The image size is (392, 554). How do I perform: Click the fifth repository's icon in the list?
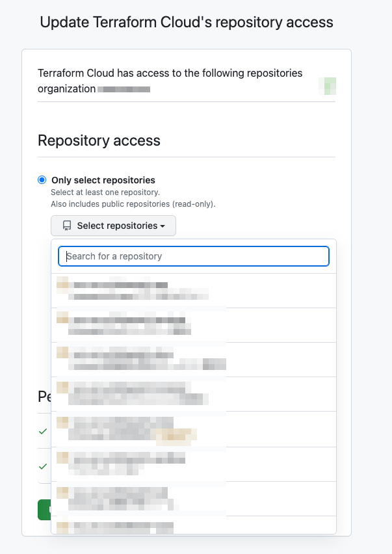62,421
